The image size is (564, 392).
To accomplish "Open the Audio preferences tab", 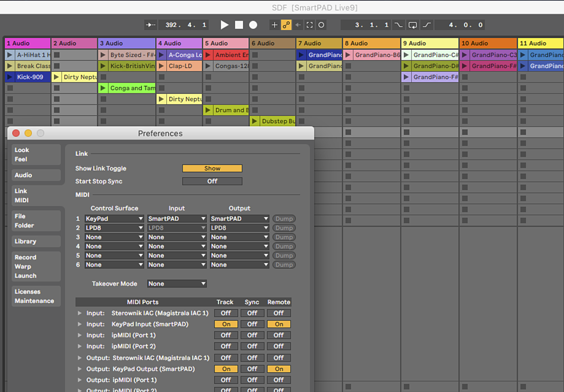I will (36, 175).
